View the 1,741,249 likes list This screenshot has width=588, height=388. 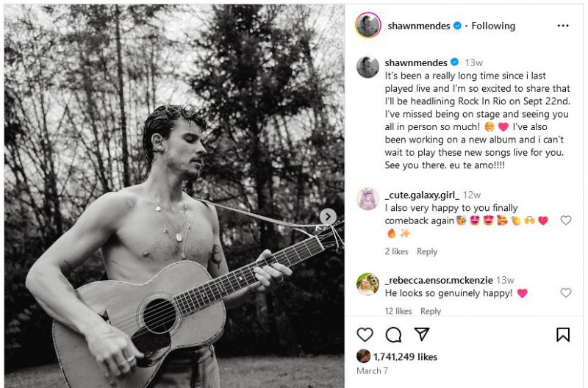pos(405,356)
